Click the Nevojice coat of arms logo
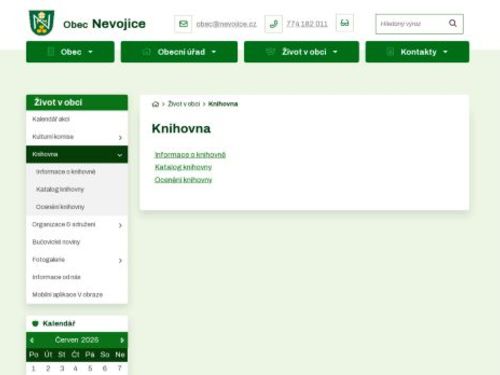500x375 pixels. [42, 23]
